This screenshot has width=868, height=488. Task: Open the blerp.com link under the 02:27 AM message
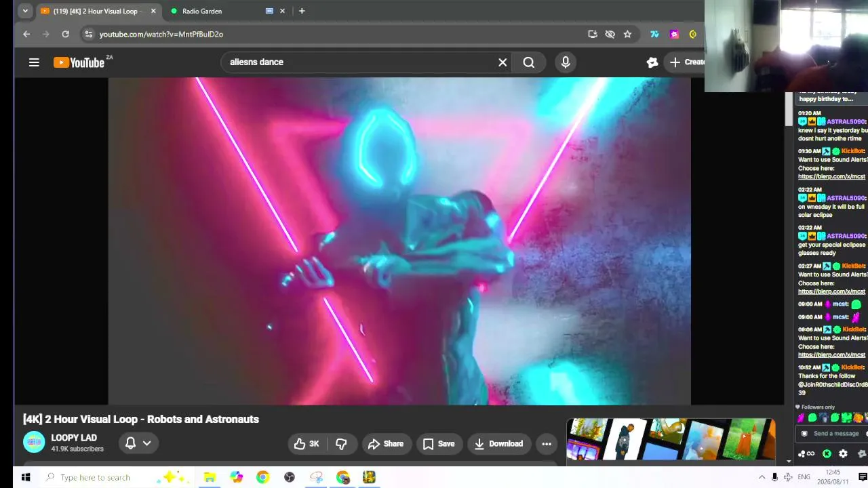coord(831,291)
